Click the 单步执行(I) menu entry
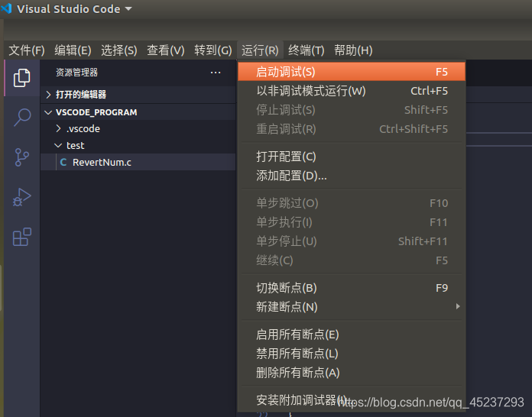The image size is (532, 417). 352,222
